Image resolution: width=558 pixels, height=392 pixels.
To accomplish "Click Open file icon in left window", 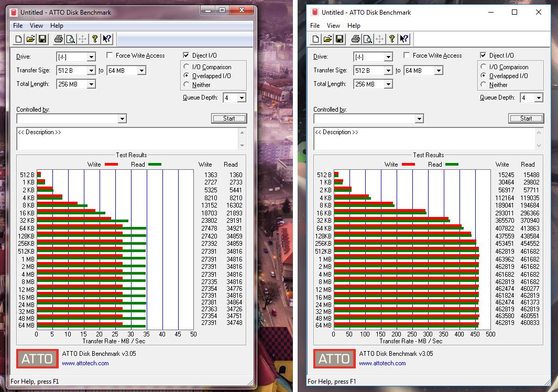I will coord(30,39).
